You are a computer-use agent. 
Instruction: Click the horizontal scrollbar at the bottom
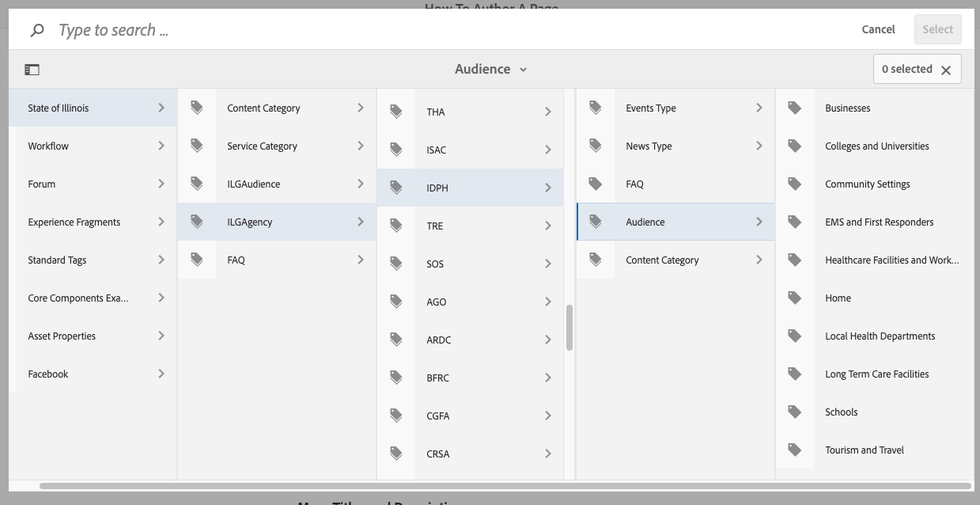(505, 486)
